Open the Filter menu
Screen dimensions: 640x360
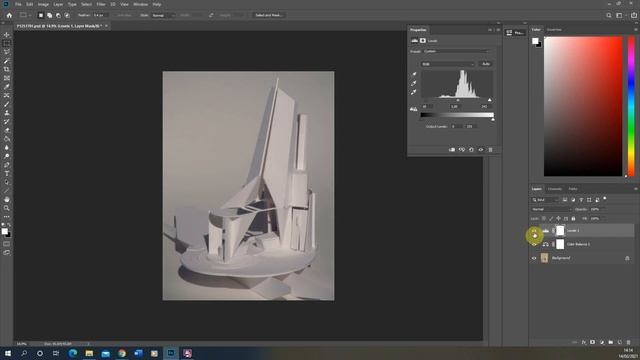click(101, 4)
